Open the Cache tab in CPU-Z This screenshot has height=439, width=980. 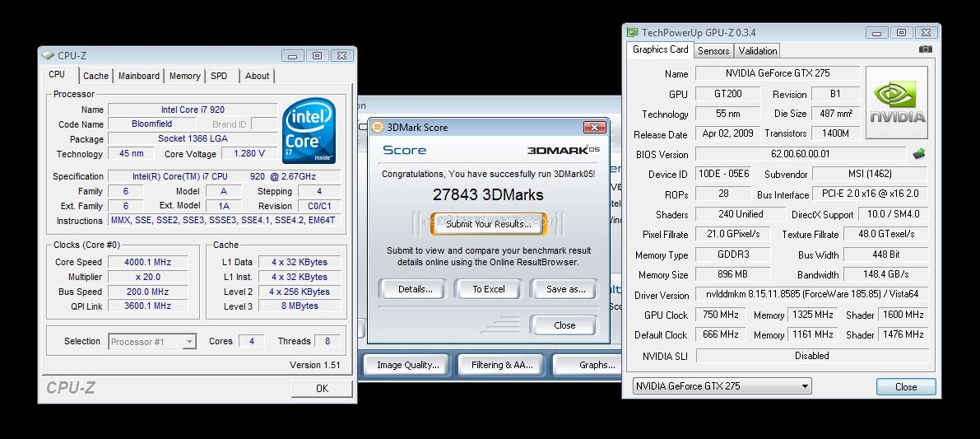point(95,76)
